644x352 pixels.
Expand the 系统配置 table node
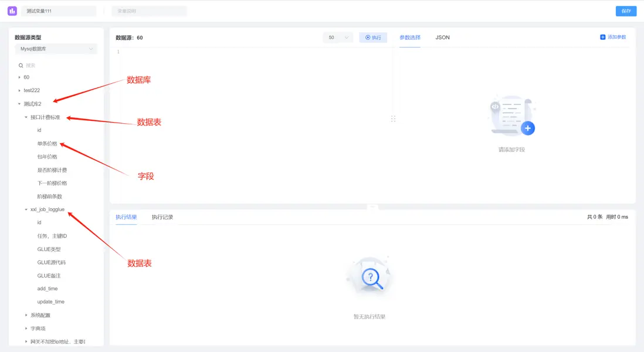[26, 316]
